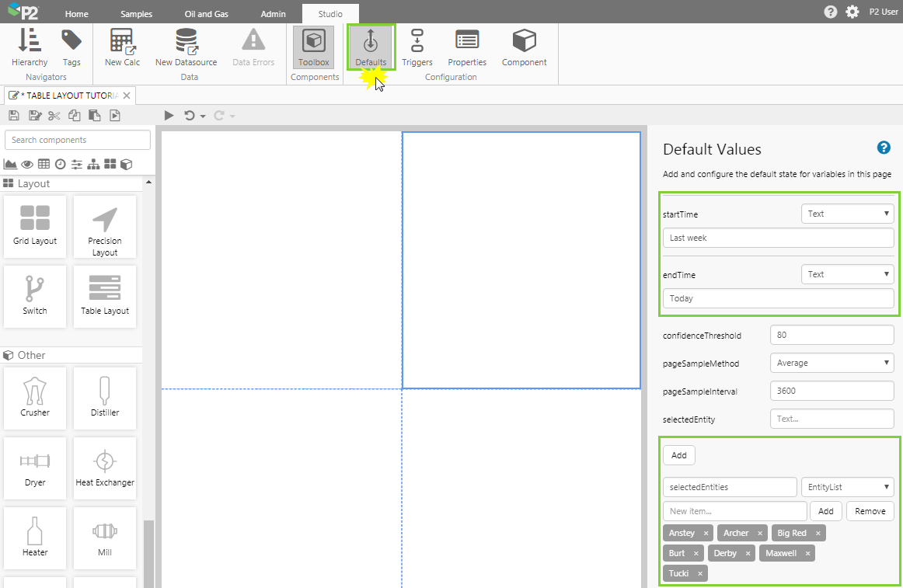Click the play preview triangle button
This screenshot has width=903, height=588.
tap(169, 116)
